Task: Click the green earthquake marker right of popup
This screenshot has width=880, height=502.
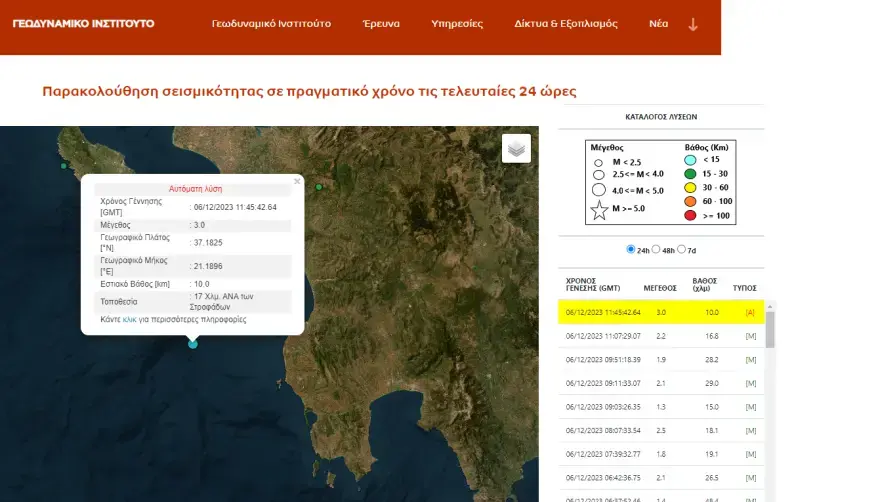Action: point(319,187)
